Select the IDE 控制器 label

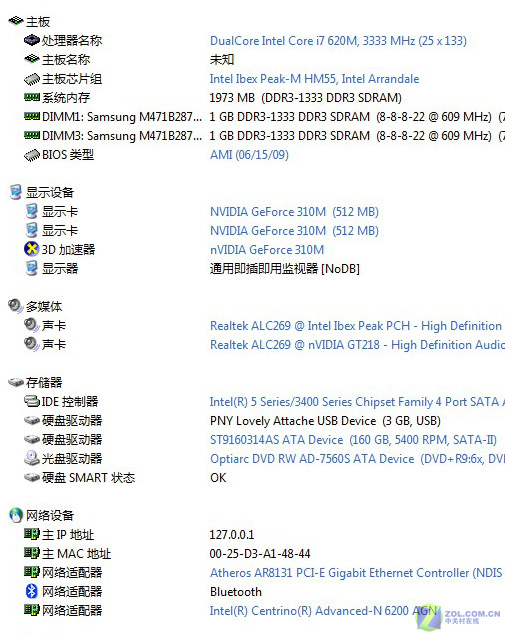70,401
